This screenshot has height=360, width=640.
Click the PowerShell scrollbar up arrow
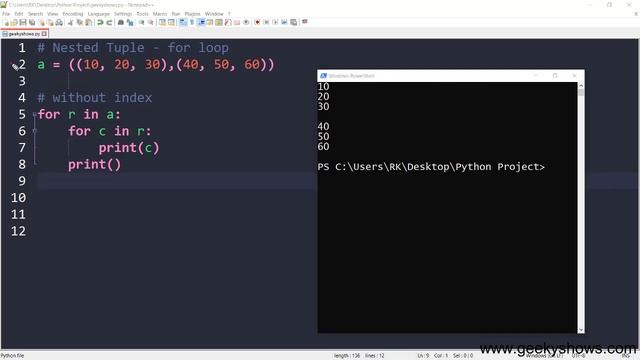point(581,86)
